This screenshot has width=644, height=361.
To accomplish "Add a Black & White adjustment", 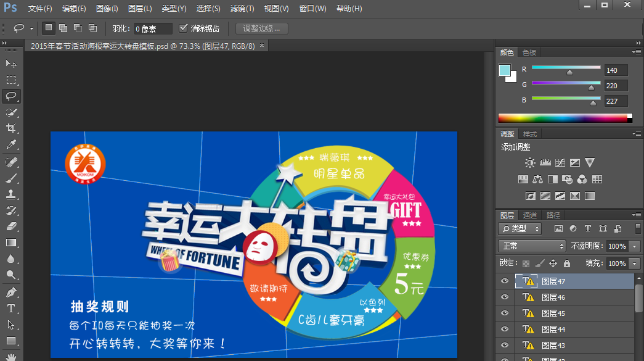I will point(553,180).
